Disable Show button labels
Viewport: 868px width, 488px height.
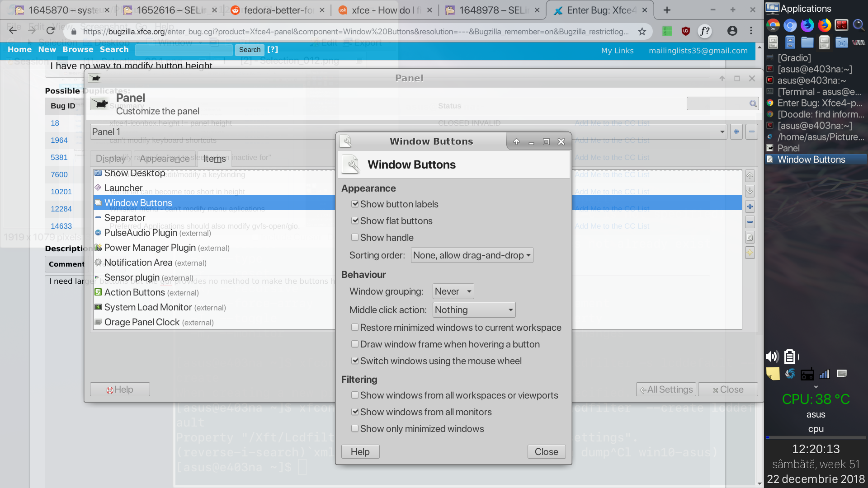(x=355, y=204)
